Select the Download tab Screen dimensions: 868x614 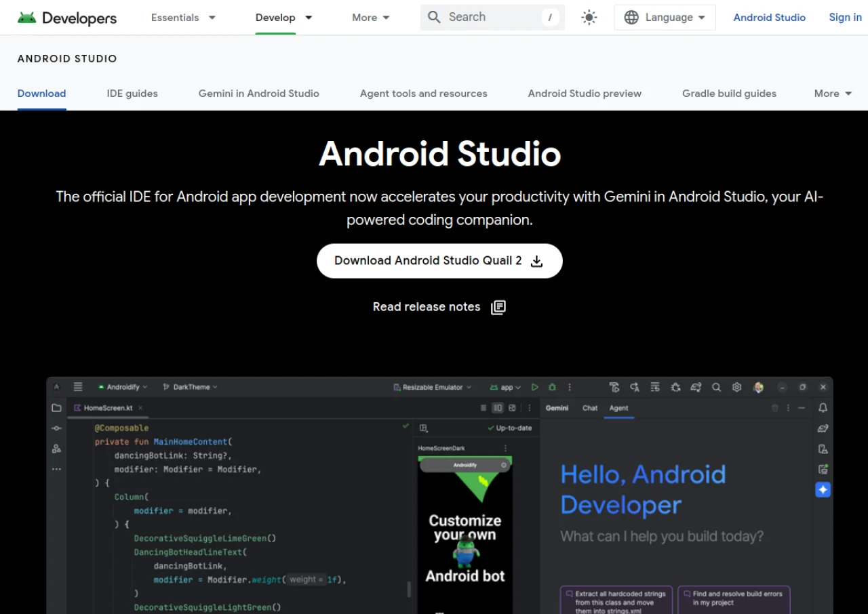point(41,94)
